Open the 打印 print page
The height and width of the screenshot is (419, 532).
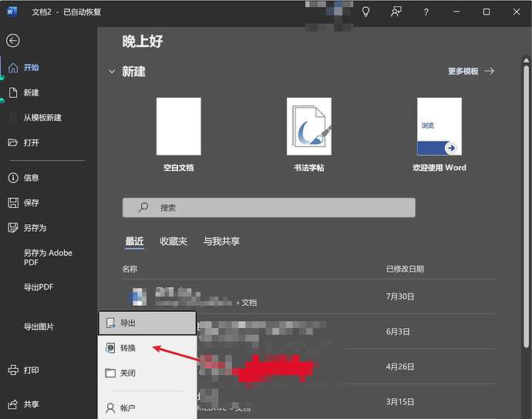pos(31,370)
